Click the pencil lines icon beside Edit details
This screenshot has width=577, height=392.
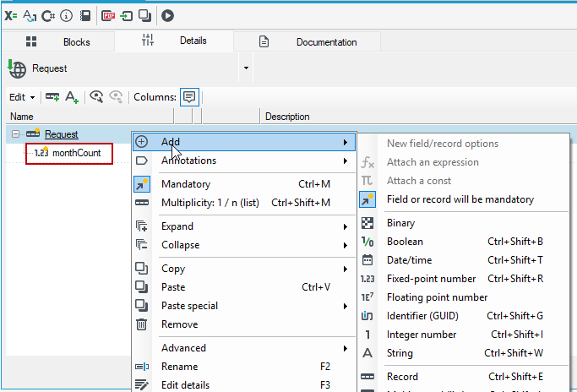142,384
